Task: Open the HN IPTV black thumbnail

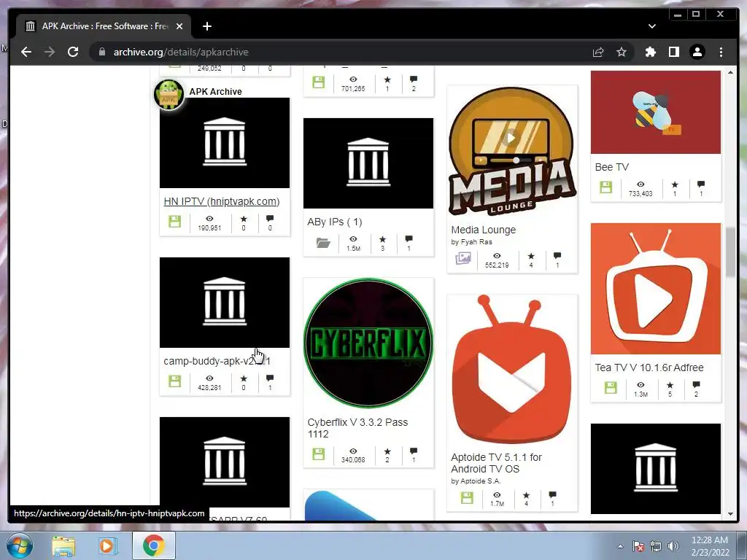Action: click(x=225, y=143)
